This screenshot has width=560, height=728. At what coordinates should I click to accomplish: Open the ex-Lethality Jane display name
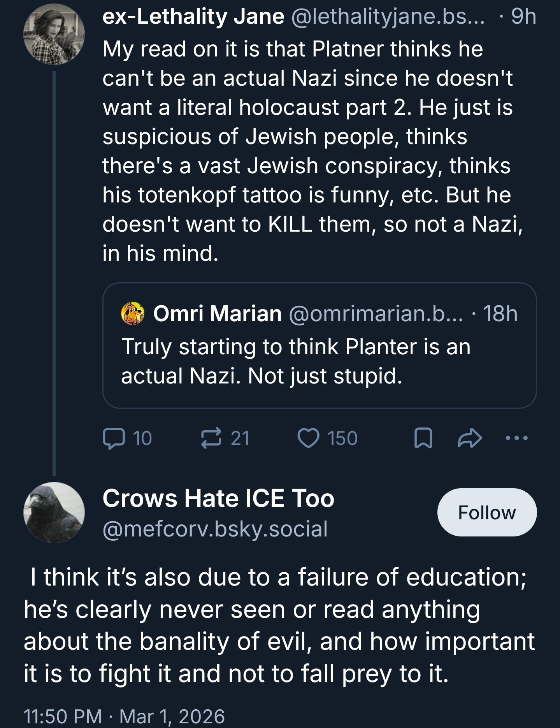click(x=193, y=17)
